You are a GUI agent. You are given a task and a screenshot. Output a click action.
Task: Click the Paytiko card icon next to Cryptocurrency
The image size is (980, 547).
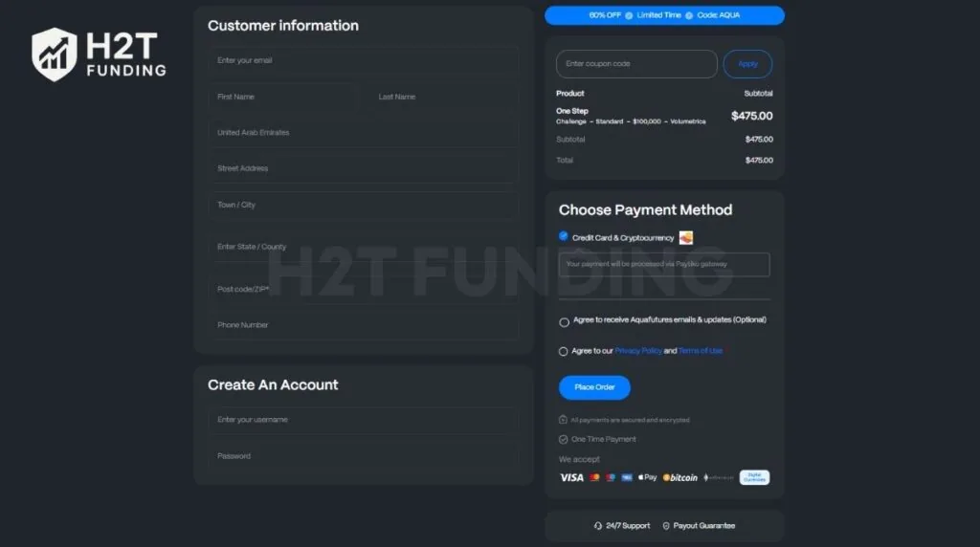685,238
